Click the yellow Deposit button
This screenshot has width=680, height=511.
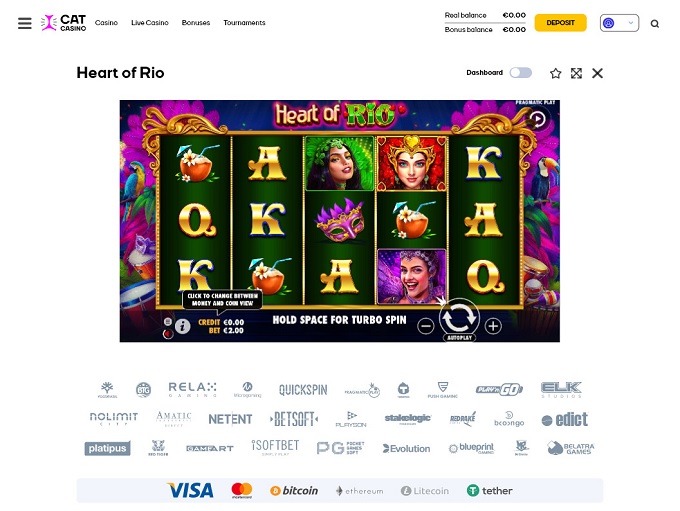pyautogui.click(x=560, y=23)
